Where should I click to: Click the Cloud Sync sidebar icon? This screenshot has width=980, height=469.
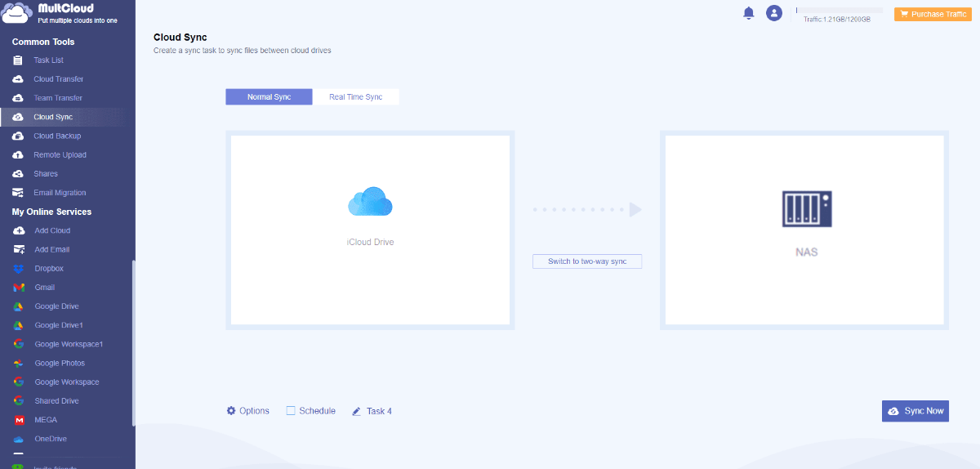(18, 117)
